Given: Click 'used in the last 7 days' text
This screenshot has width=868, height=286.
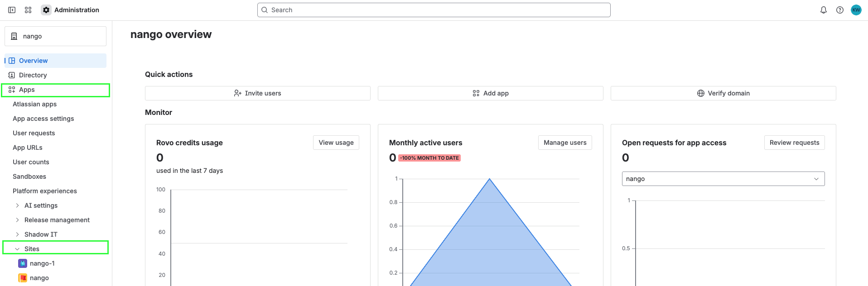Looking at the screenshot, I should pyautogui.click(x=189, y=171).
